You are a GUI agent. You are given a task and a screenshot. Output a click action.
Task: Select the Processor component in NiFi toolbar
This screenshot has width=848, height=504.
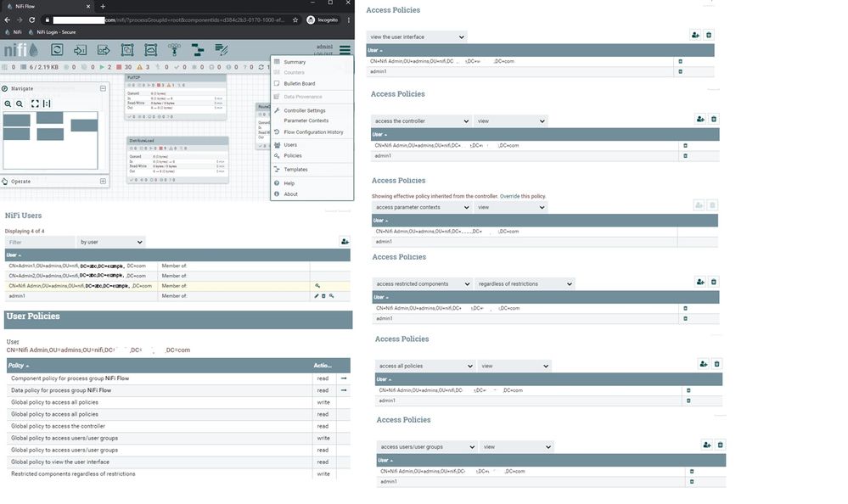click(x=57, y=50)
